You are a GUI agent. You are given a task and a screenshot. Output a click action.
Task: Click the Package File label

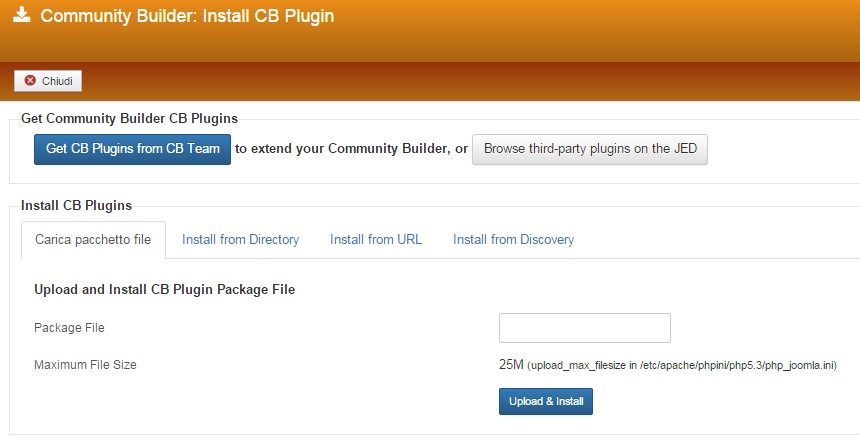tap(69, 328)
